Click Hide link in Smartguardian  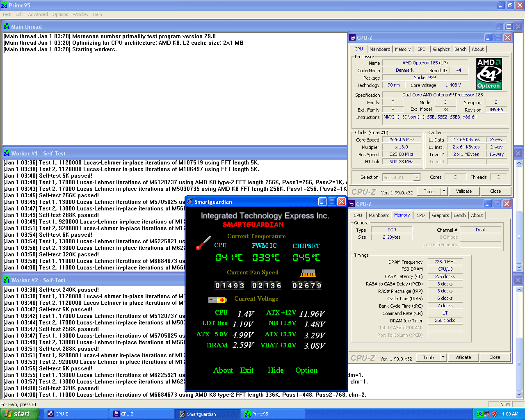[x=276, y=370]
